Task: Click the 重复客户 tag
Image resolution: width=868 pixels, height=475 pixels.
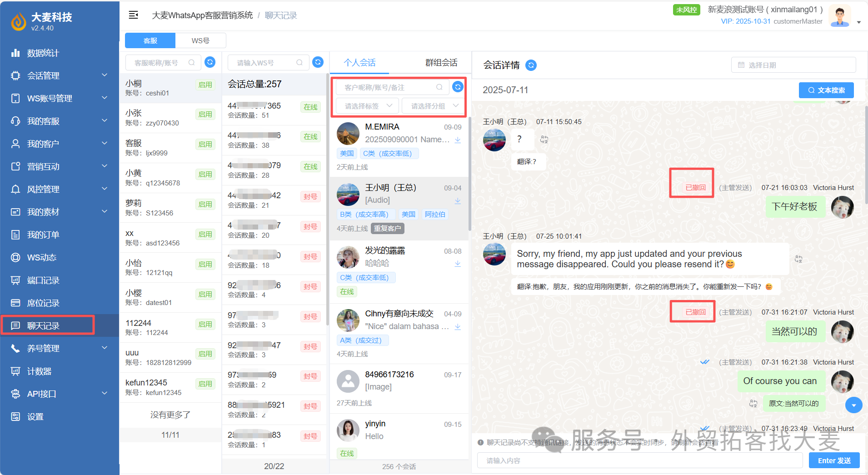Action: tap(388, 228)
